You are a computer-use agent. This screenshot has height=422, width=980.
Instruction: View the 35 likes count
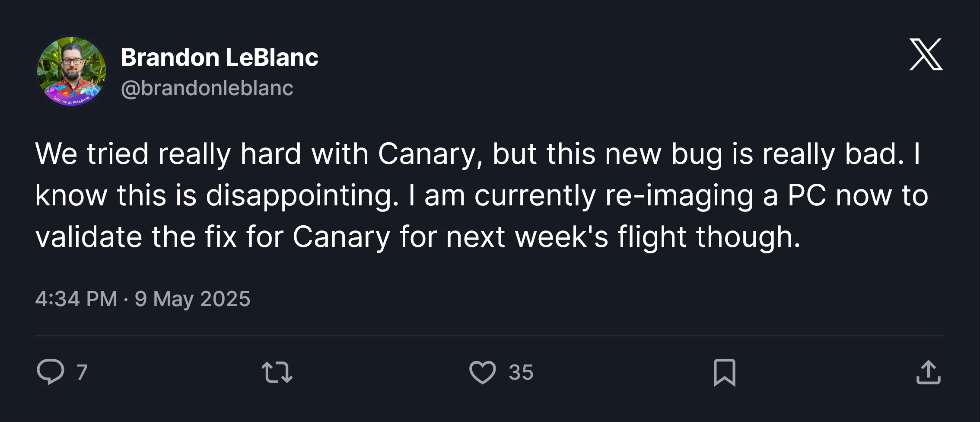[x=521, y=372]
